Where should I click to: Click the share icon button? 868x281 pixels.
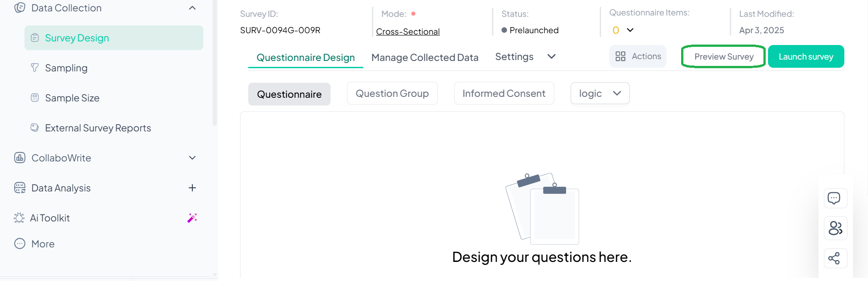[x=834, y=258]
